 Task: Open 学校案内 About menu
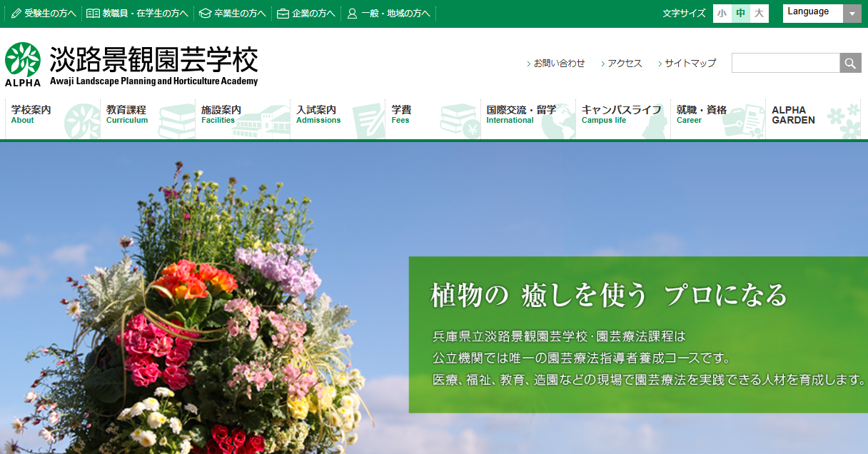54,118
